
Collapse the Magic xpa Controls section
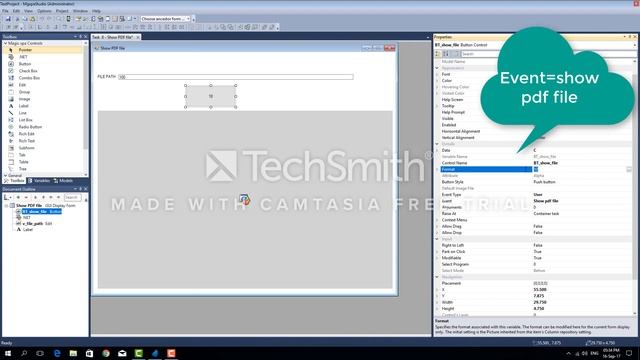(x=5, y=43)
